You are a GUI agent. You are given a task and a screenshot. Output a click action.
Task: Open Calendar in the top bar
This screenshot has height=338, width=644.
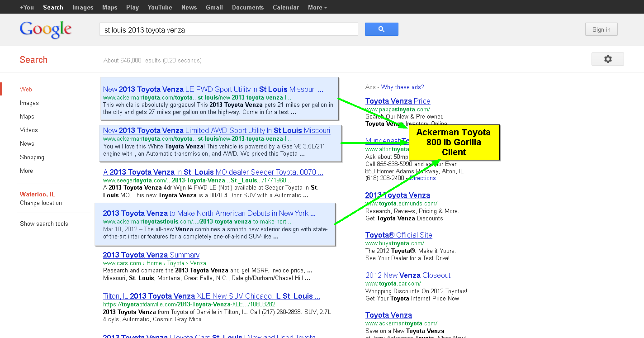[286, 7]
